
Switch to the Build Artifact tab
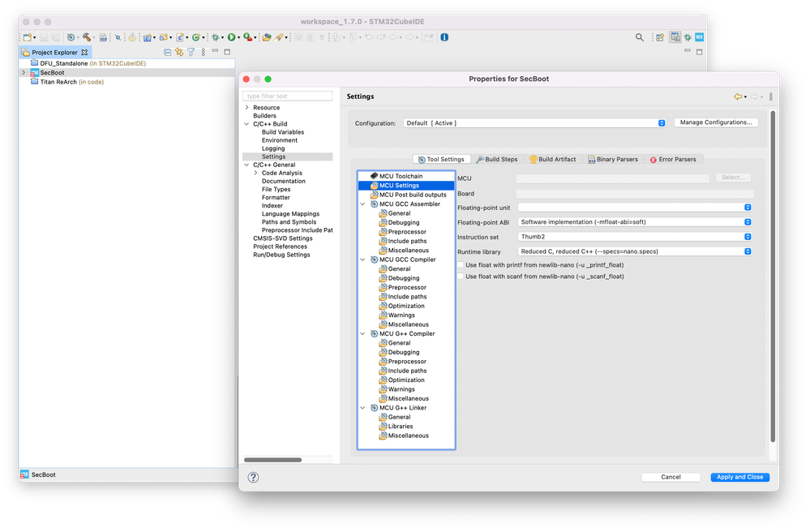552,160
